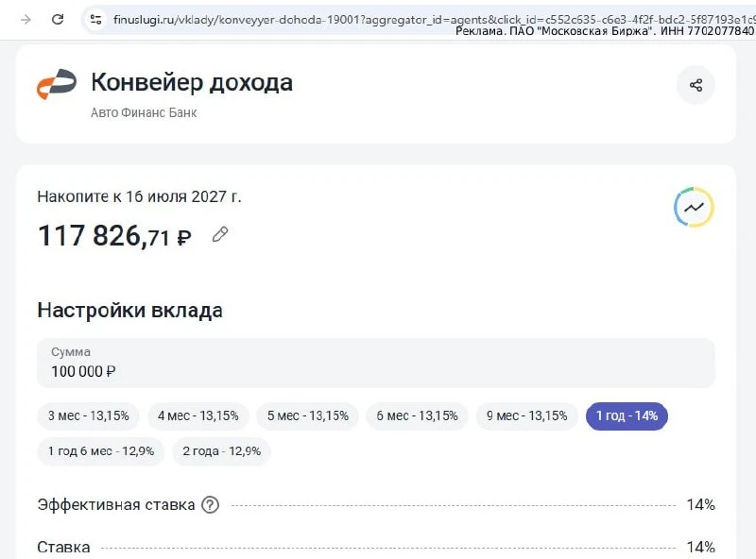The image size is (756, 559).
Task: Click the Авто Финанс Банк logo
Action: pos(57,84)
